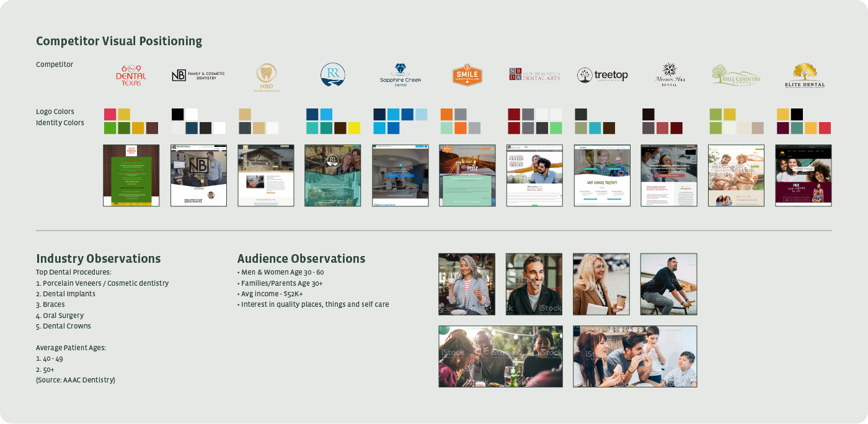
Task: Open the treetop website thumbnail
Action: click(602, 175)
